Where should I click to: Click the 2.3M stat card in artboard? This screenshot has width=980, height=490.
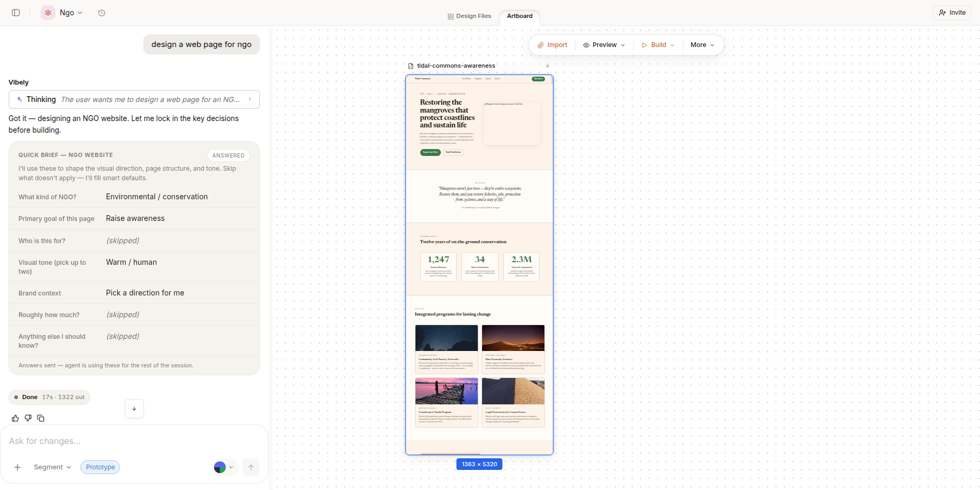[522, 267]
